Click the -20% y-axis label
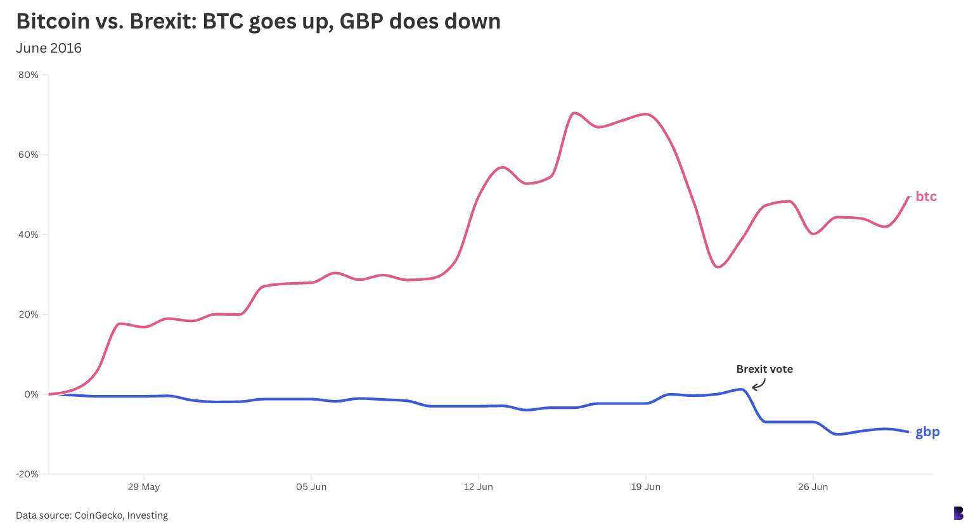Viewport: 980px width, 530px height. (27, 474)
